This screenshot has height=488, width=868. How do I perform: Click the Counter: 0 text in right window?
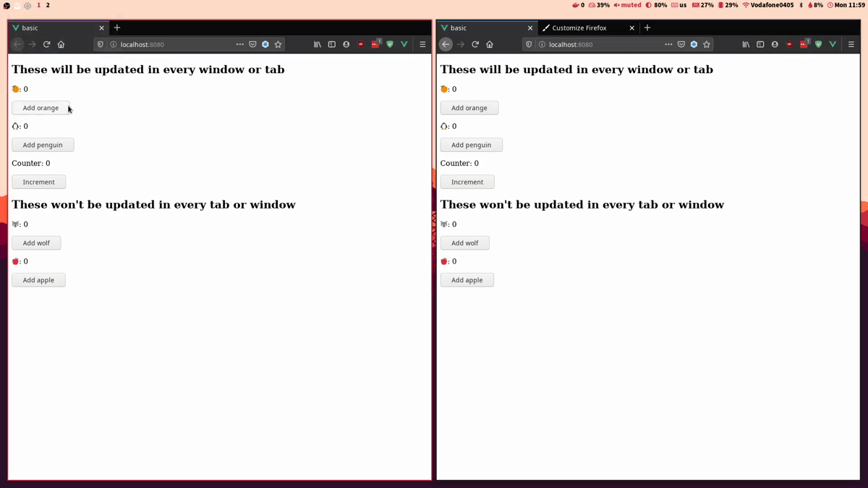pyautogui.click(x=459, y=163)
